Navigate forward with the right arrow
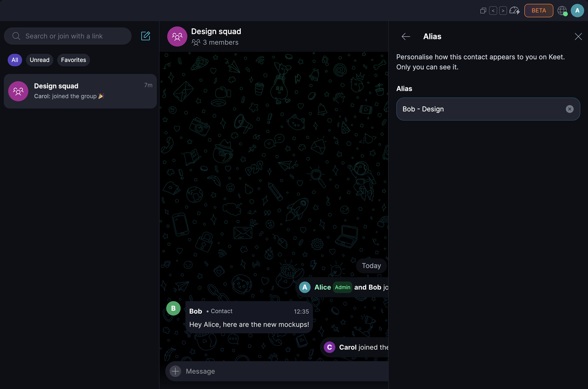 [x=503, y=11]
